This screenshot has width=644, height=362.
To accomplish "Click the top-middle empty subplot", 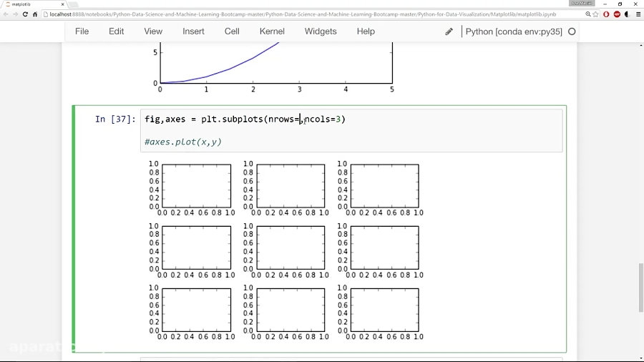I will [291, 186].
